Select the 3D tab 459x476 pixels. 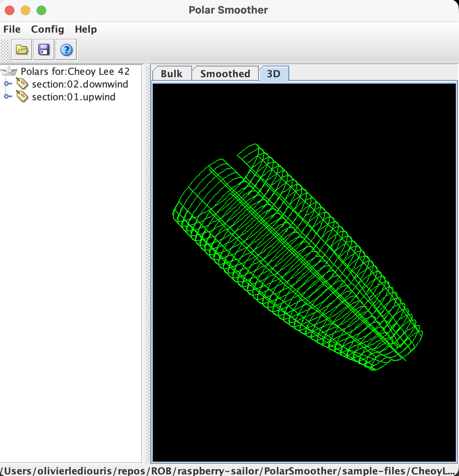tap(273, 74)
